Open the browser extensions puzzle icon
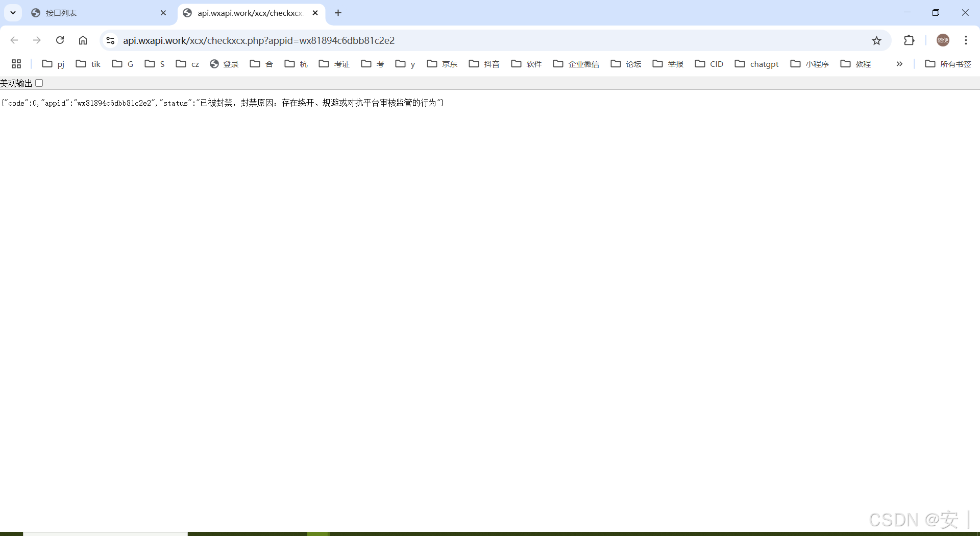 [910, 40]
